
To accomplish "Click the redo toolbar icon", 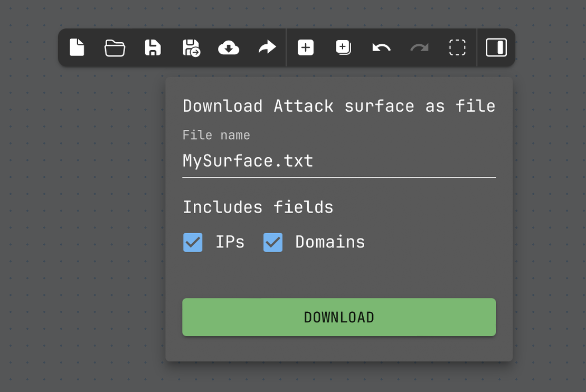I will 419,47.
